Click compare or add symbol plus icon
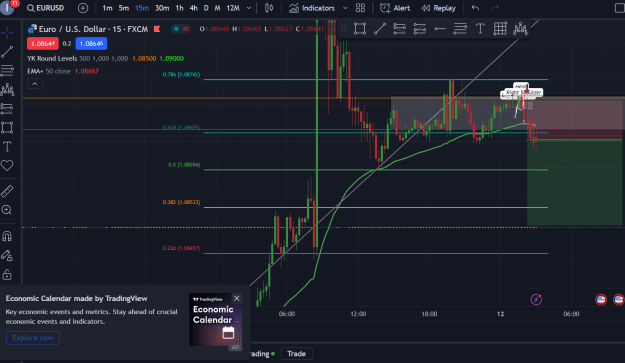This screenshot has height=363, width=625. 83,8
